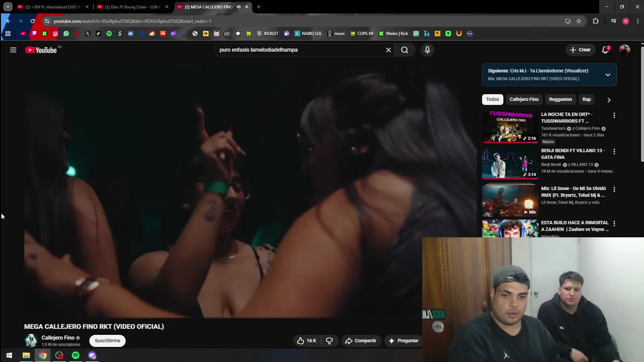
Task: Like the video with thumbs up
Action: pyautogui.click(x=306, y=340)
